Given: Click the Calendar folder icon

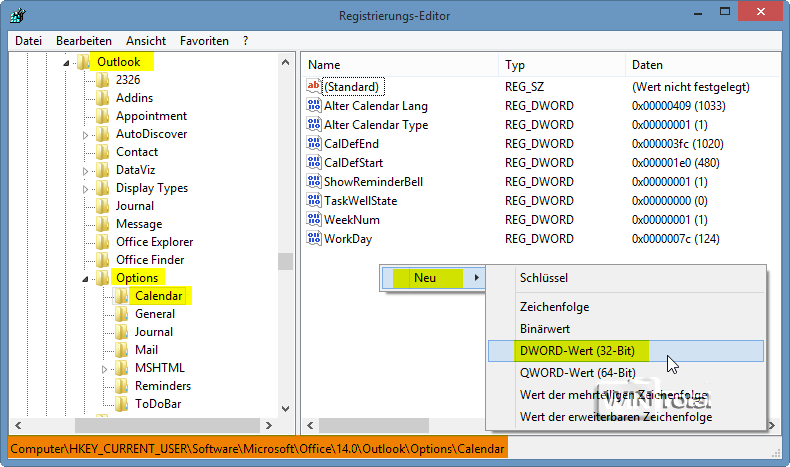Looking at the screenshot, I should 121,296.
